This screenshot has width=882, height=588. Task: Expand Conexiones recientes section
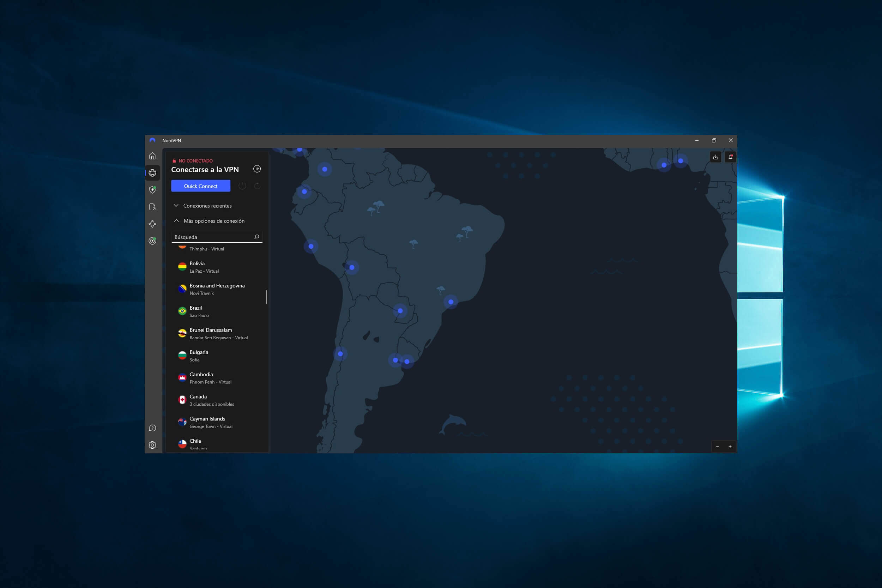[x=204, y=205]
